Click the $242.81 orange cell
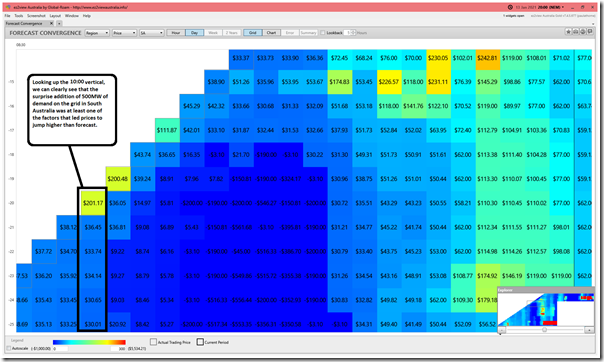Screen dimensions: 604x362 [487, 58]
